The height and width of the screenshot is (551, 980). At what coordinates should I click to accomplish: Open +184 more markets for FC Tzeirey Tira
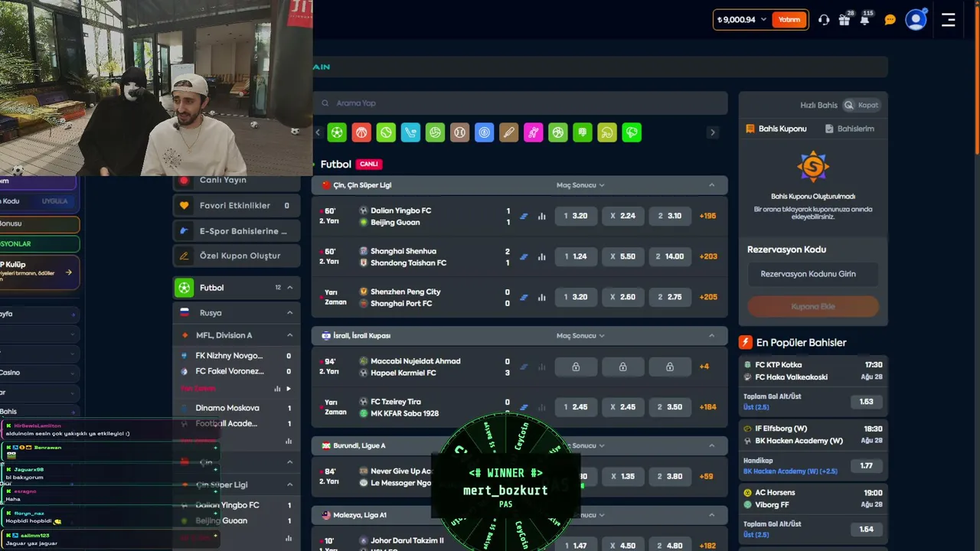click(707, 407)
